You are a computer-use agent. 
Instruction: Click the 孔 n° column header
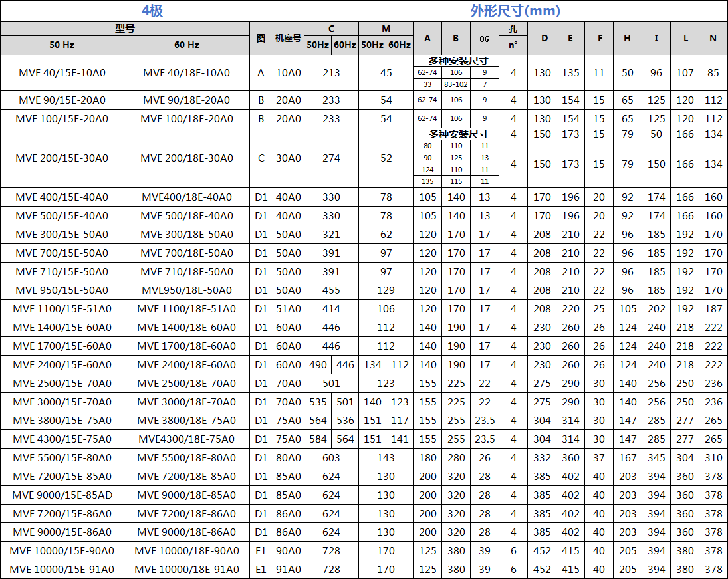pyautogui.click(x=513, y=38)
